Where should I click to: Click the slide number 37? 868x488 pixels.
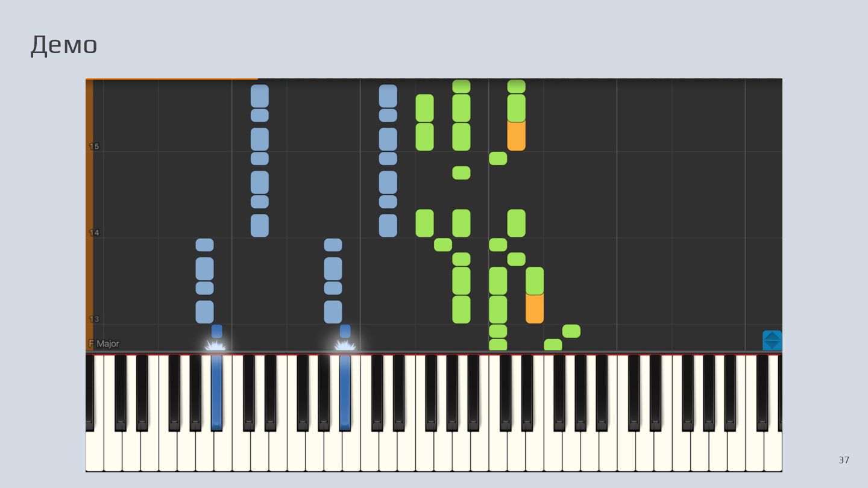(x=844, y=460)
